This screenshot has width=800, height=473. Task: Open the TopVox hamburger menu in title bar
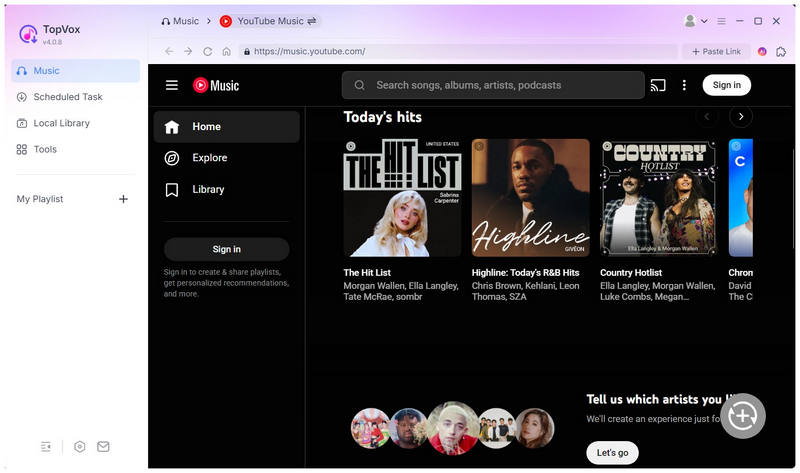pyautogui.click(x=721, y=21)
